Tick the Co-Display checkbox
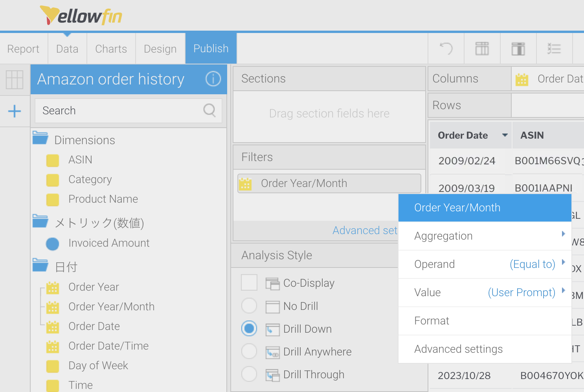The image size is (584, 392). (249, 282)
